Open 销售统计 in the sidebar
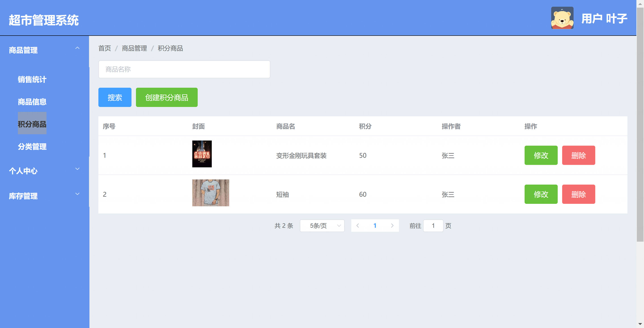The height and width of the screenshot is (328, 644). [32, 79]
